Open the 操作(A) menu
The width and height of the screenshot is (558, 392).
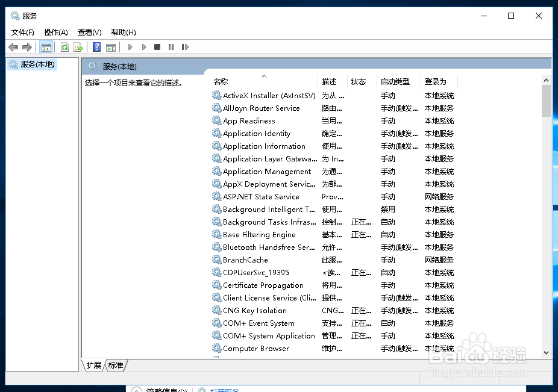tap(56, 33)
